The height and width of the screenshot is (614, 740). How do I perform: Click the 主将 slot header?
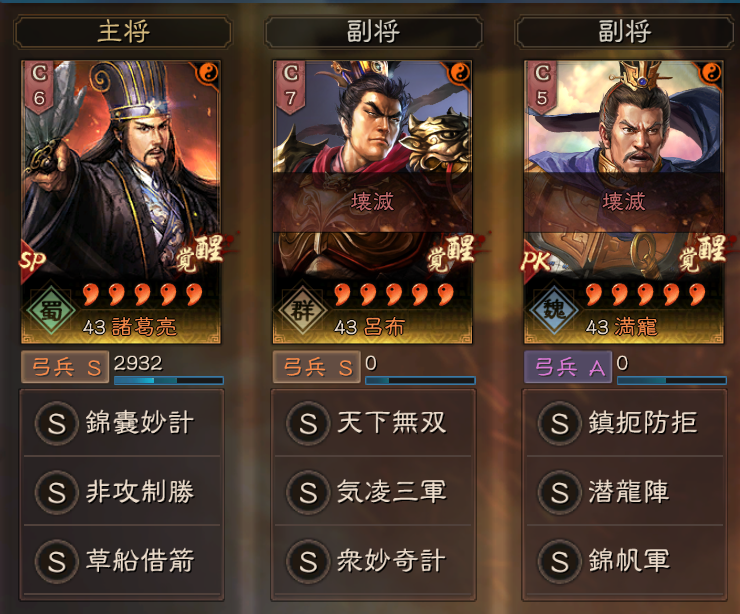tap(123, 32)
